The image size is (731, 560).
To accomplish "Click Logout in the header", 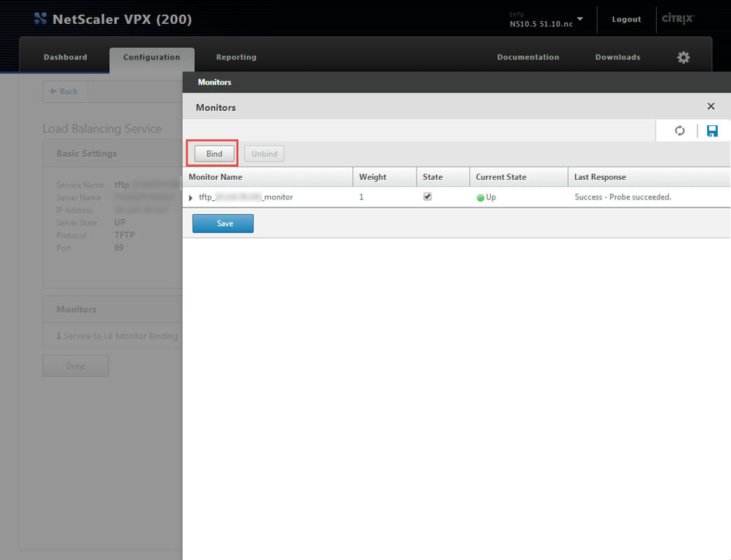I will (x=626, y=20).
